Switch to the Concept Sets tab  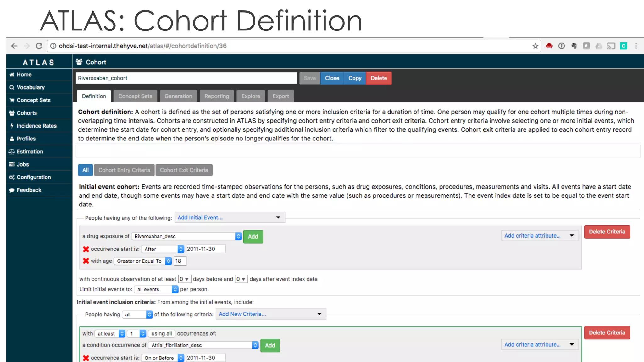click(135, 96)
